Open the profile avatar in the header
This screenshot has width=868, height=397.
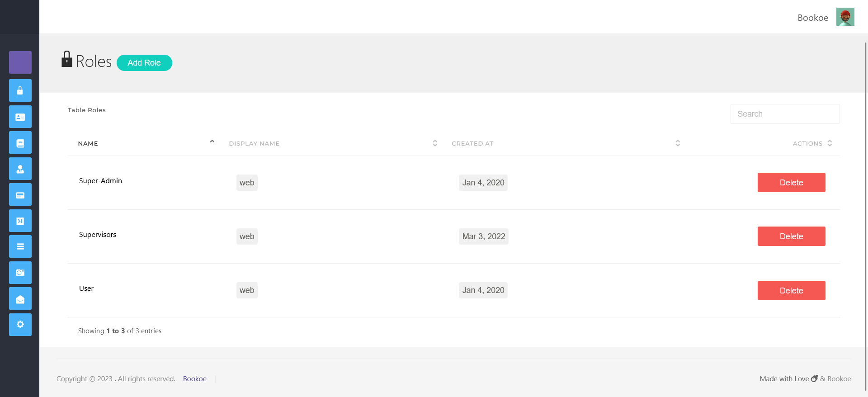[846, 17]
